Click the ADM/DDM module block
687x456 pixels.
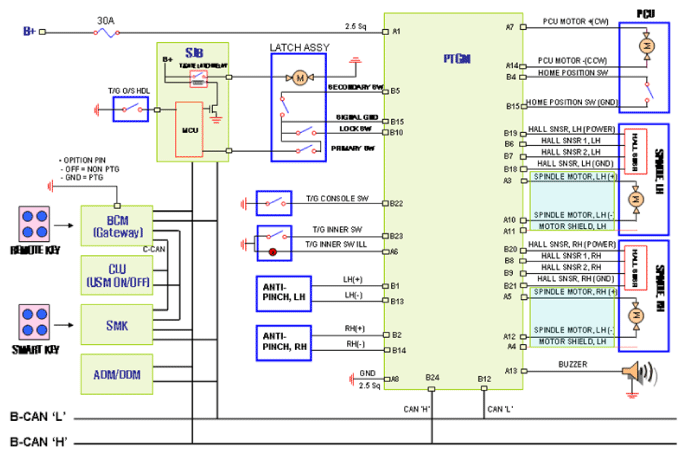(119, 373)
